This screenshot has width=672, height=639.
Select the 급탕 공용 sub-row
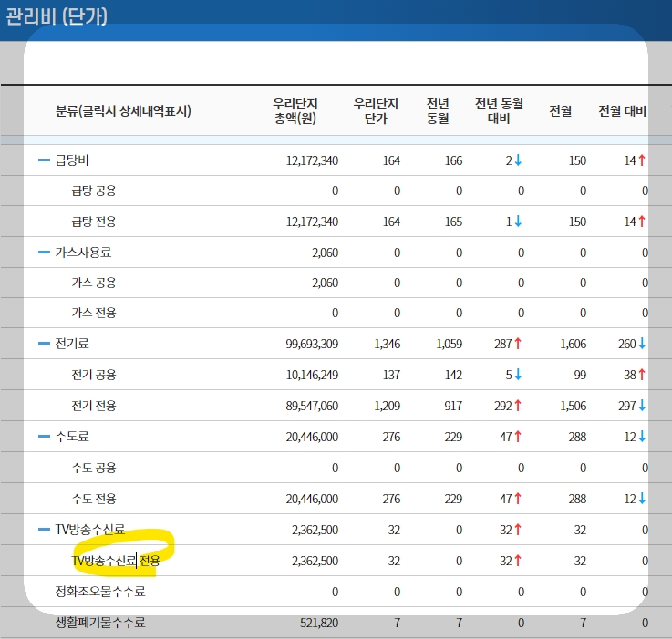point(93,191)
